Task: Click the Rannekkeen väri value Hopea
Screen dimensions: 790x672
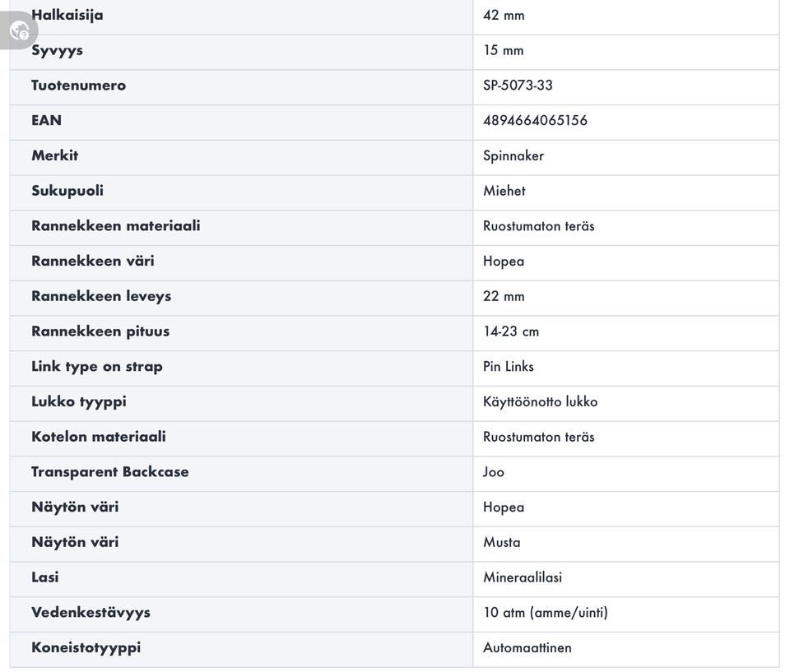Action: 504,261
